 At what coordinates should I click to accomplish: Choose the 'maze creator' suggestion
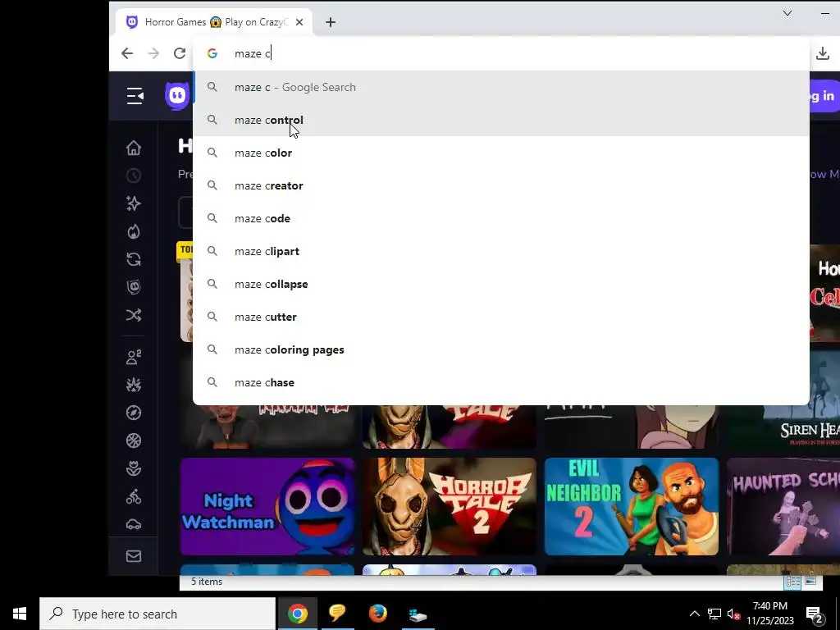(501, 185)
